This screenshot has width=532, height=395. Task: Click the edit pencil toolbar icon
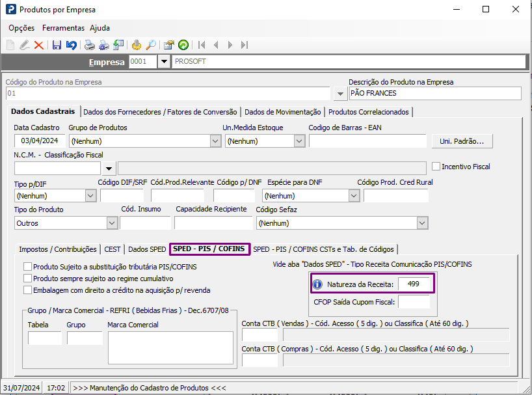(25, 45)
